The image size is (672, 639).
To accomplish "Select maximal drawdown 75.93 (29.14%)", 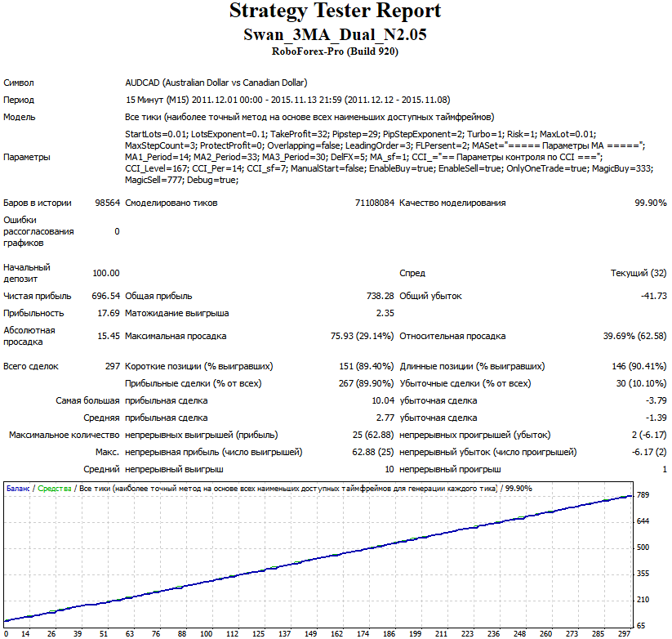I will [x=363, y=336].
